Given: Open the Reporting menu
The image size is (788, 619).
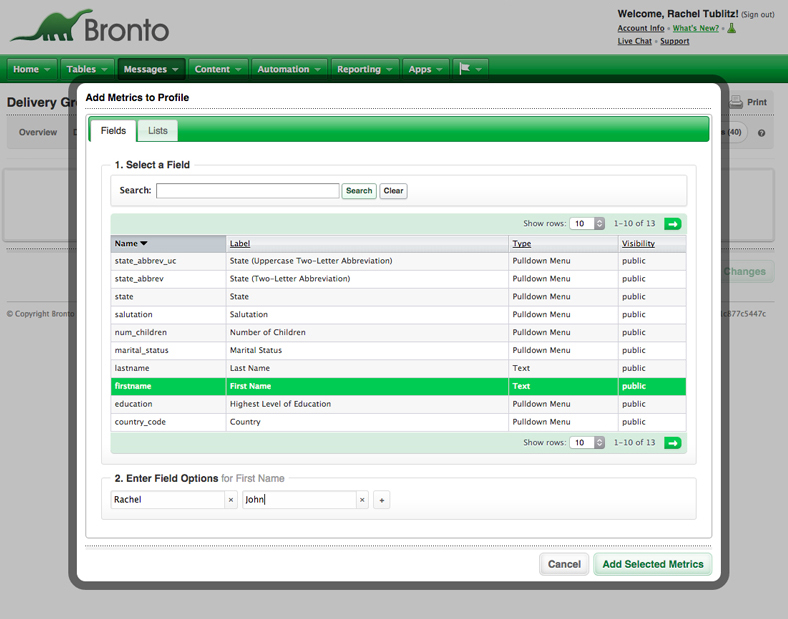Looking at the screenshot, I should pos(365,69).
